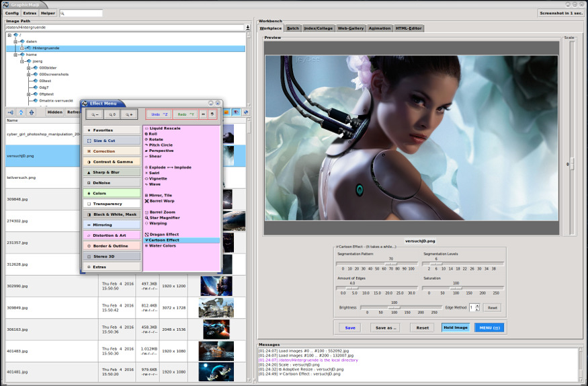
Task: Click the Save as ... button
Action: point(386,327)
